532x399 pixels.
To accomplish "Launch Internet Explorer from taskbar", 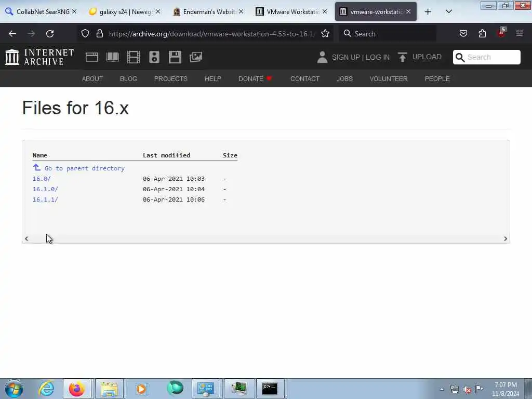I will coord(46,389).
